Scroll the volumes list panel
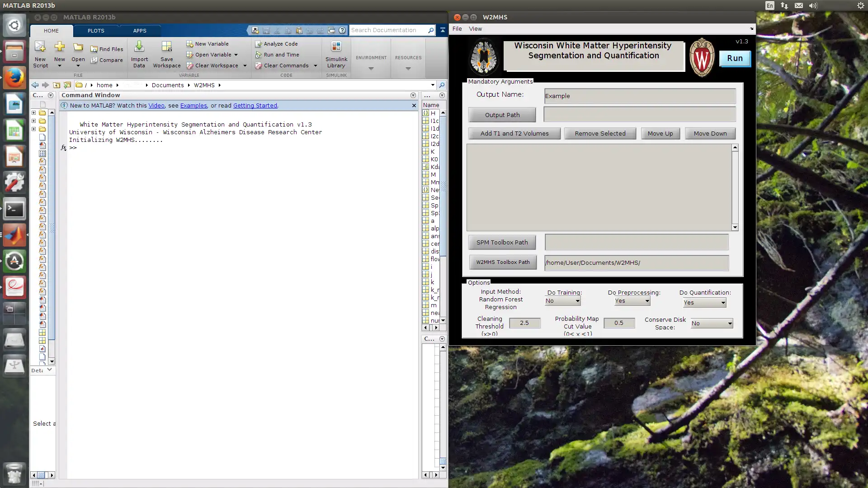868x488 pixels. [735, 187]
